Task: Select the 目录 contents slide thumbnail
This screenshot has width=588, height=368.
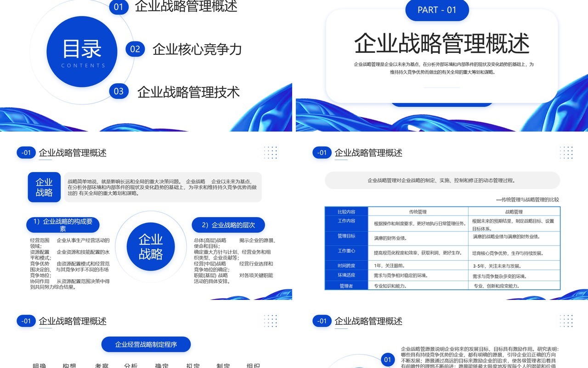Action: (146, 66)
